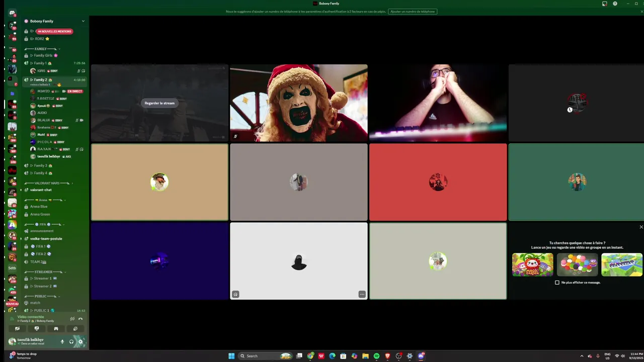Open user settings gear icon
Image resolution: width=644 pixels, height=362 pixels.
point(80,341)
